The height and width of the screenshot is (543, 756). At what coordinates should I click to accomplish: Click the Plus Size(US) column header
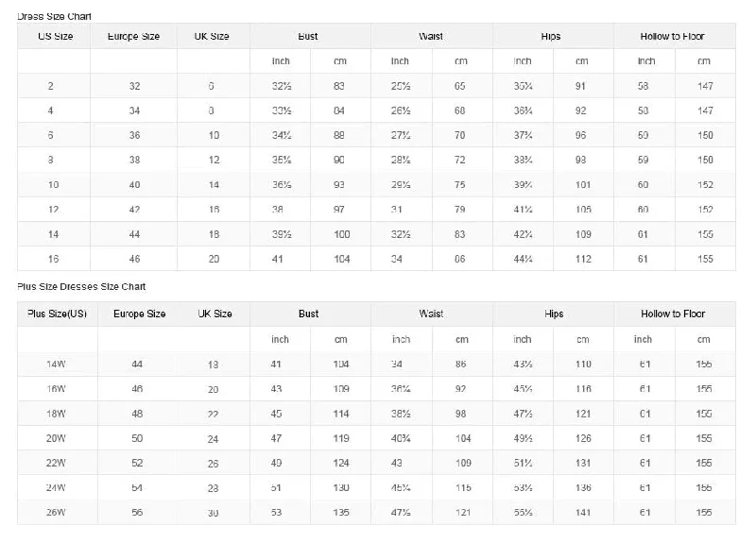click(x=57, y=314)
